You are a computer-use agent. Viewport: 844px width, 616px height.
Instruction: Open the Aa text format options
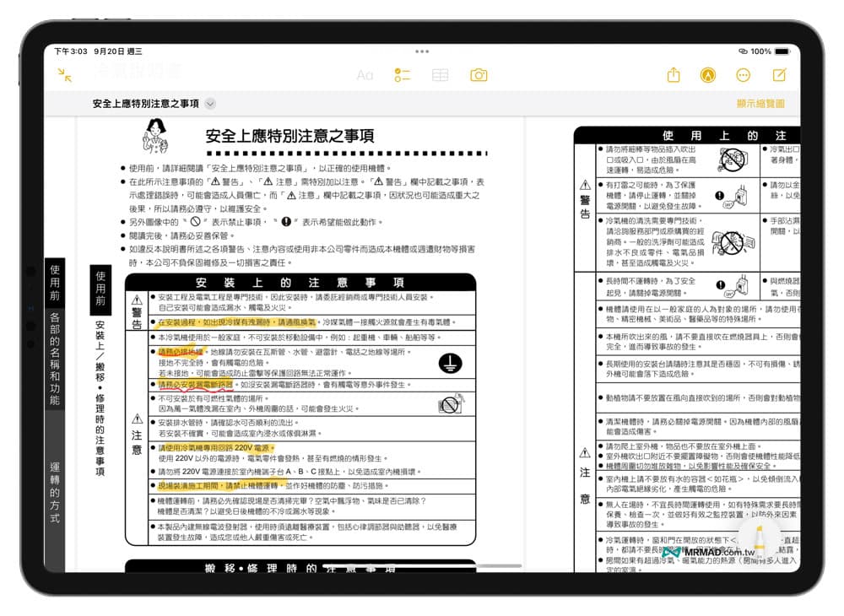(365, 75)
